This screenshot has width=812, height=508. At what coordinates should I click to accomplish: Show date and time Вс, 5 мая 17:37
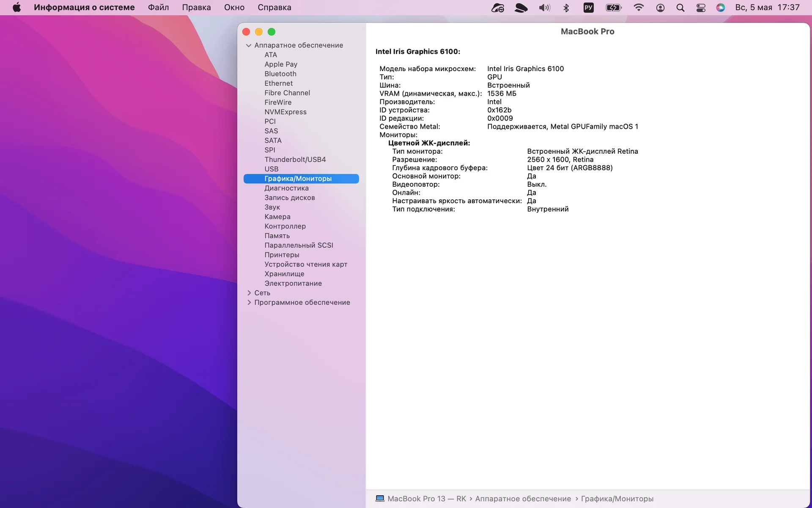(x=767, y=7)
